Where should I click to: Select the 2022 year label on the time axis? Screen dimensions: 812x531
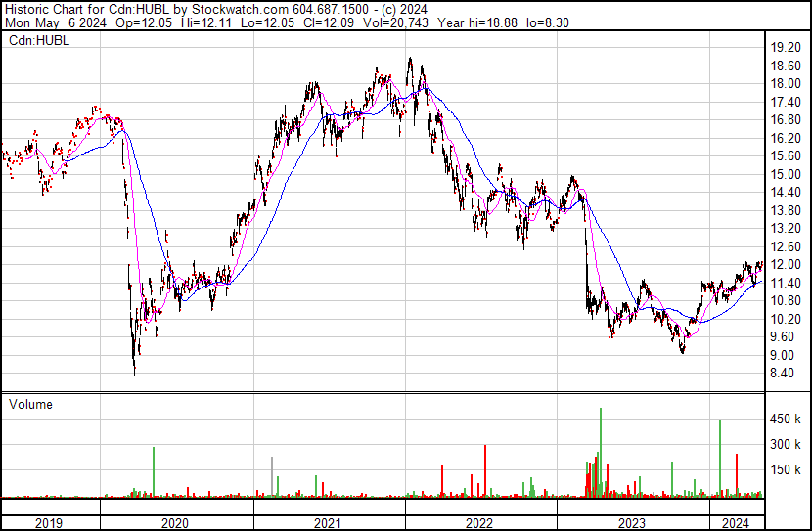tap(479, 523)
